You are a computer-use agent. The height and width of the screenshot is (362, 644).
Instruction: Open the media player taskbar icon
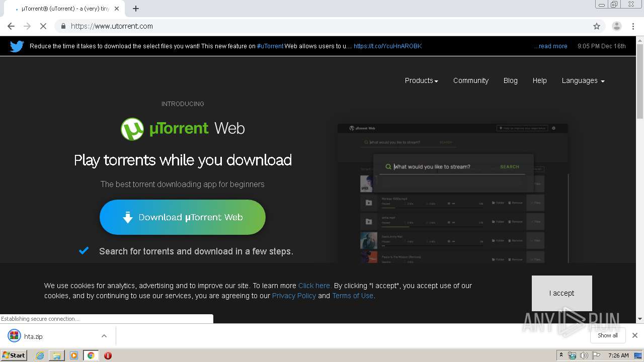74,355
